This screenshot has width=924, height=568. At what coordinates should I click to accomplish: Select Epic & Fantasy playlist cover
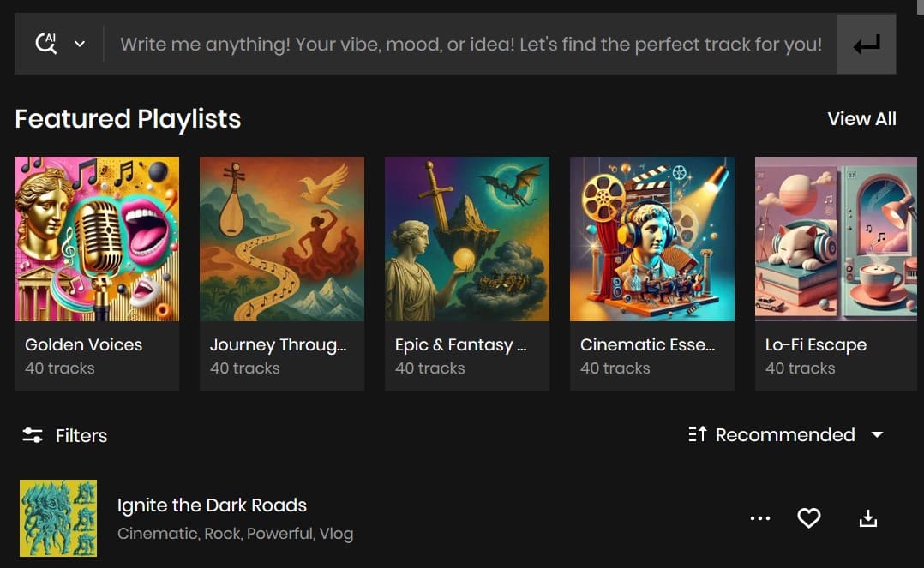[x=467, y=239]
